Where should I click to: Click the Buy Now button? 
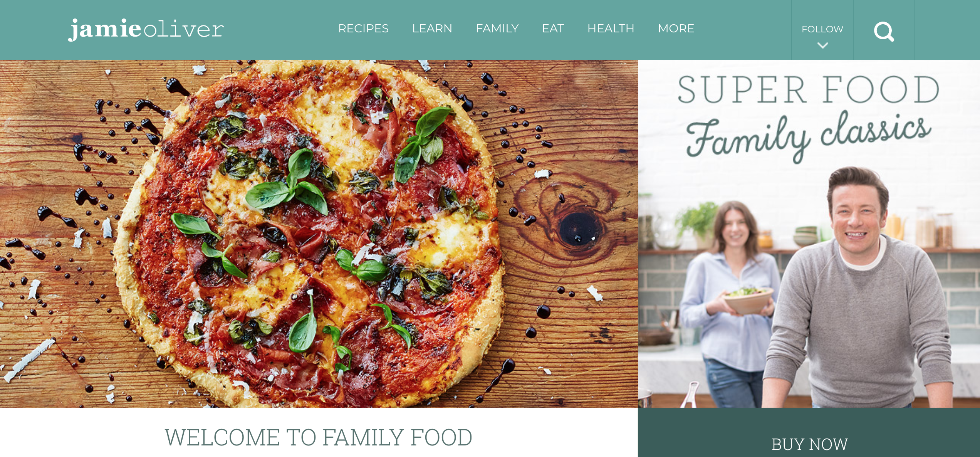809,433
